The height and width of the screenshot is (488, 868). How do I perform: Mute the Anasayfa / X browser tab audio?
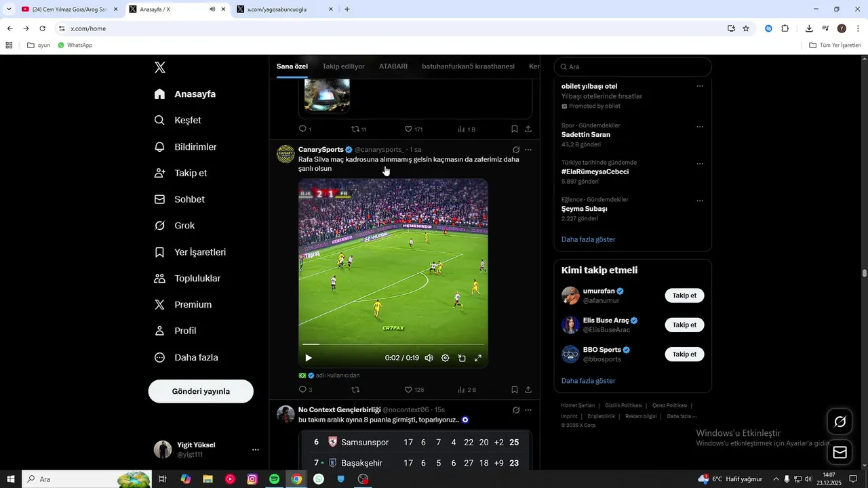pos(212,9)
